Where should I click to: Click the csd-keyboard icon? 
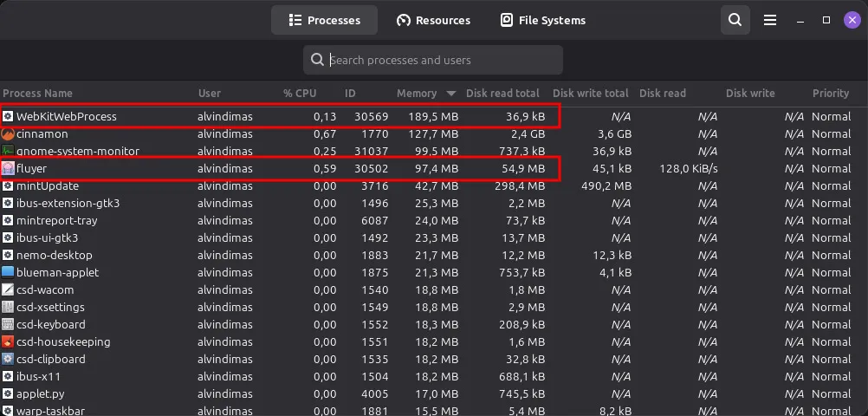tap(8, 325)
